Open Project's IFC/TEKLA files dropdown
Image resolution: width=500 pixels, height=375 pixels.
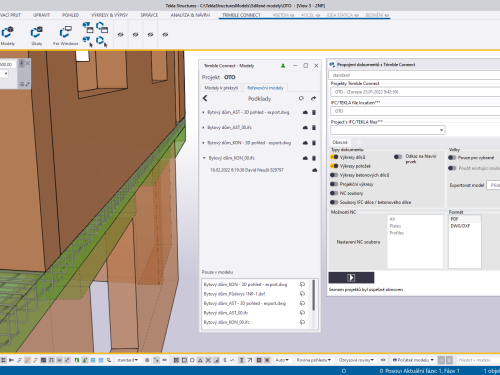coord(388,130)
